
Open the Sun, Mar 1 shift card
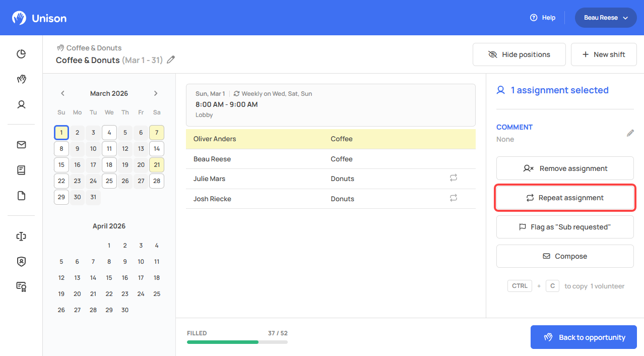[x=331, y=105]
